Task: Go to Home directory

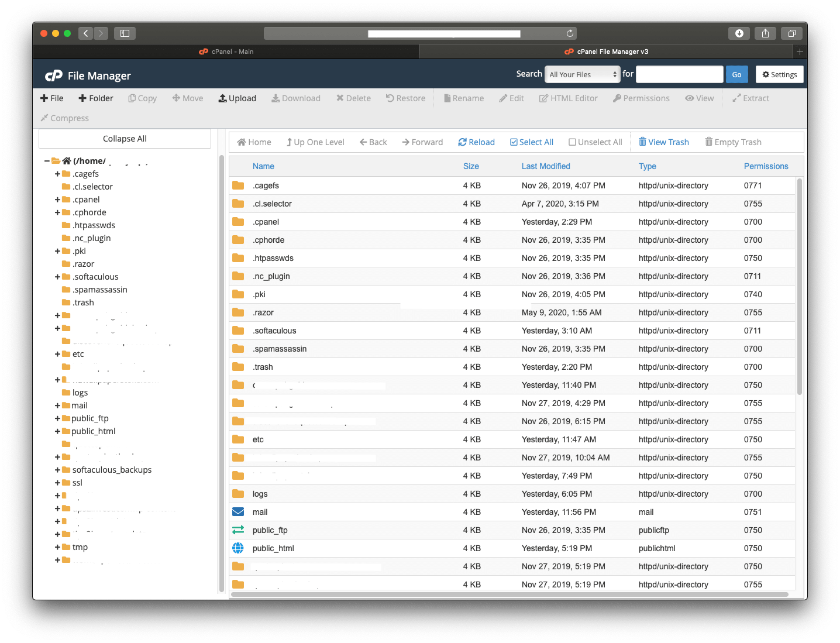Action: point(254,142)
